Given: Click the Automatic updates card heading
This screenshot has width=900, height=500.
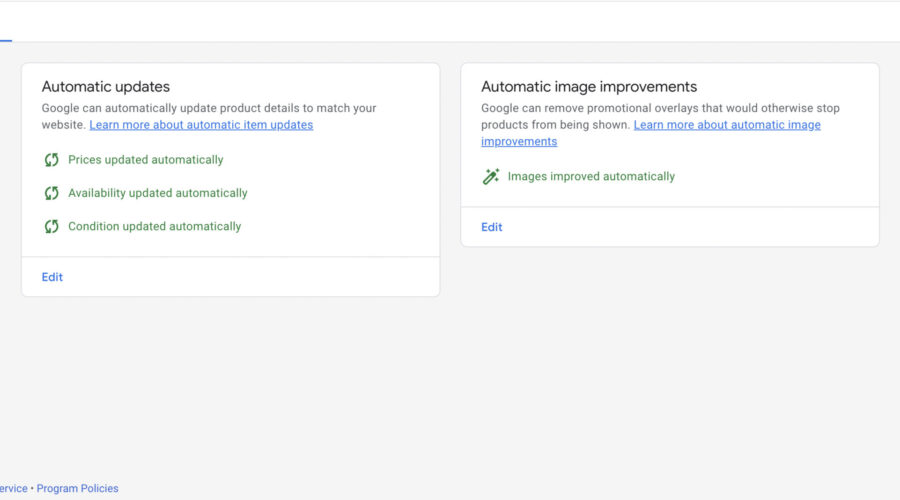Looking at the screenshot, I should pyautogui.click(x=106, y=87).
